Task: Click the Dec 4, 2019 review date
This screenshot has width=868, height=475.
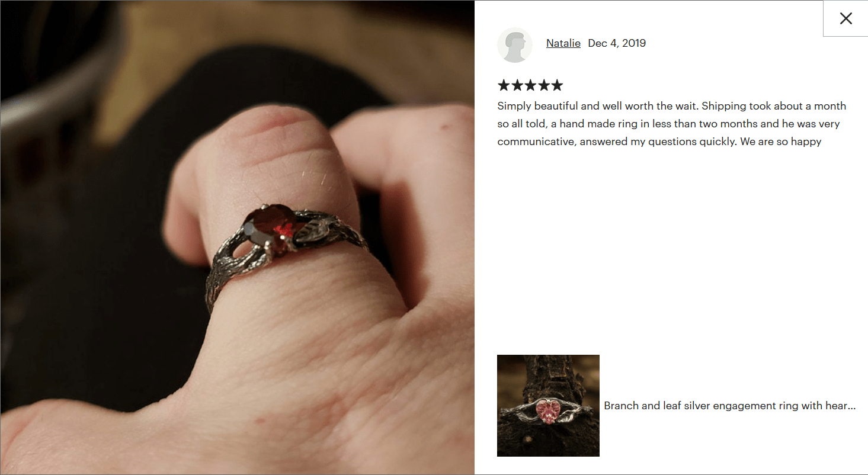Action: pyautogui.click(x=617, y=43)
